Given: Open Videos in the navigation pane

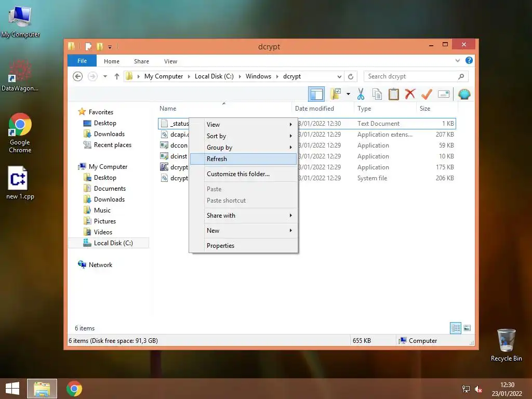Looking at the screenshot, I should coord(103,232).
